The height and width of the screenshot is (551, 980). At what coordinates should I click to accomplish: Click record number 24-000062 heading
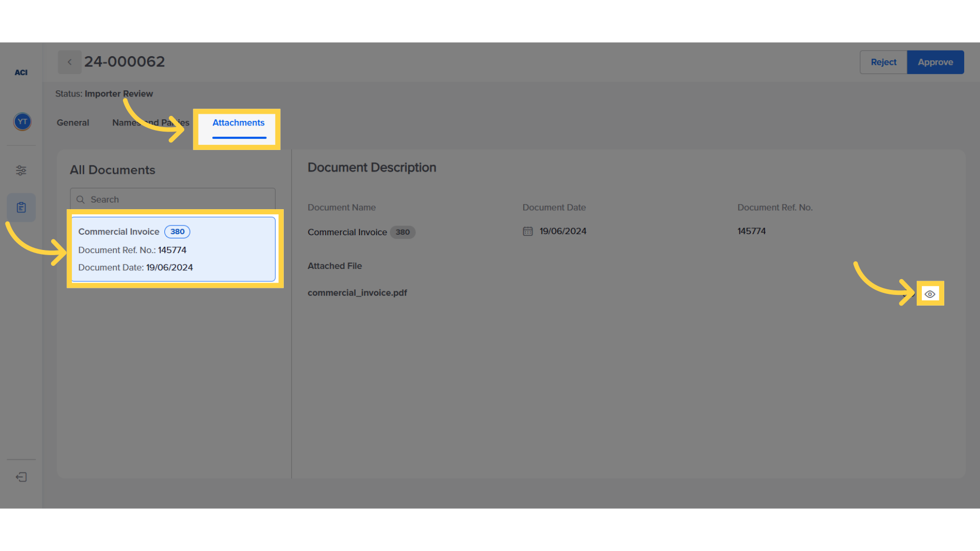pyautogui.click(x=125, y=62)
